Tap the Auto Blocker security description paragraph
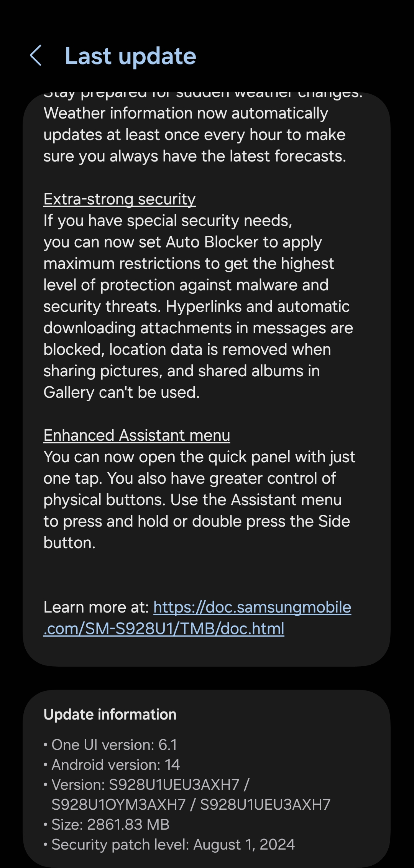Screen dimensions: 414x868 click(x=198, y=306)
